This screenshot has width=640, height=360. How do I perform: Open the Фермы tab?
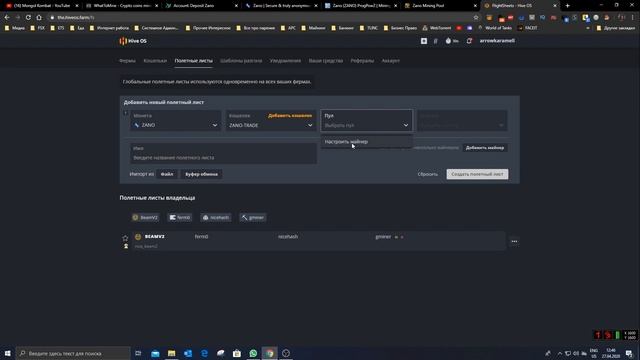(x=127, y=61)
